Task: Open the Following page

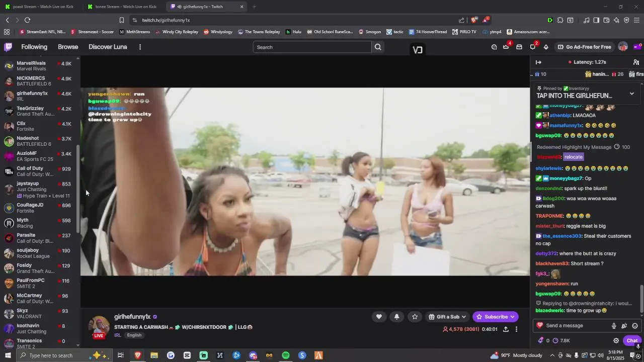Action: [x=34, y=47]
